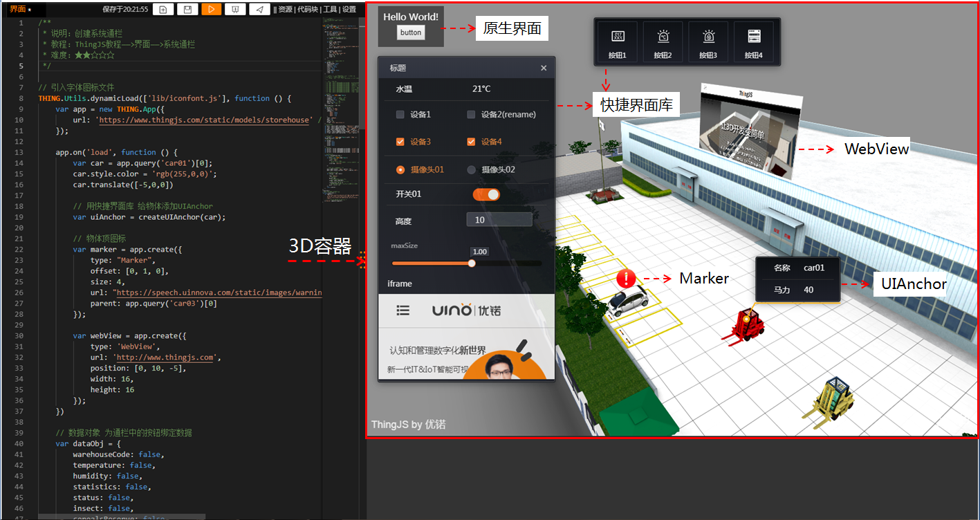Click the 名称 car01 row in UIAnchor
980x520 pixels.
(x=798, y=268)
